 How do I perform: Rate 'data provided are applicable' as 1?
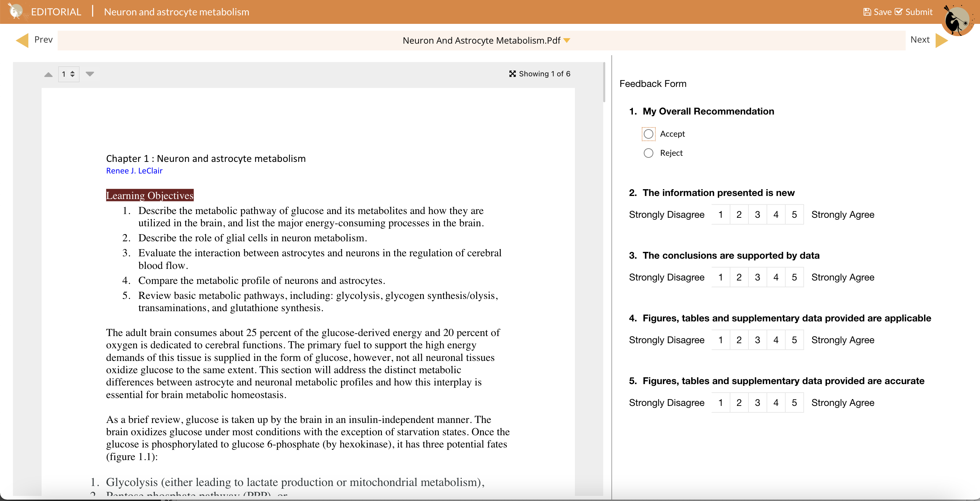tap(721, 340)
